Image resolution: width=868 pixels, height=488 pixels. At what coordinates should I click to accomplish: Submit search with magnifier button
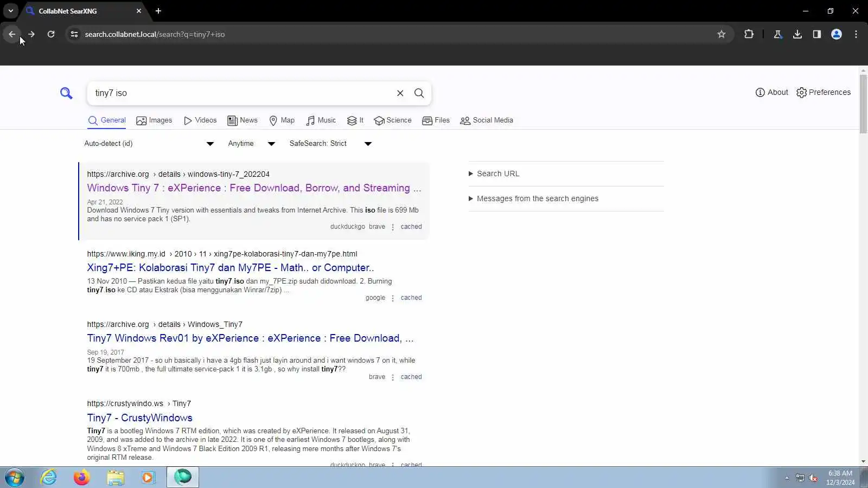pyautogui.click(x=419, y=93)
